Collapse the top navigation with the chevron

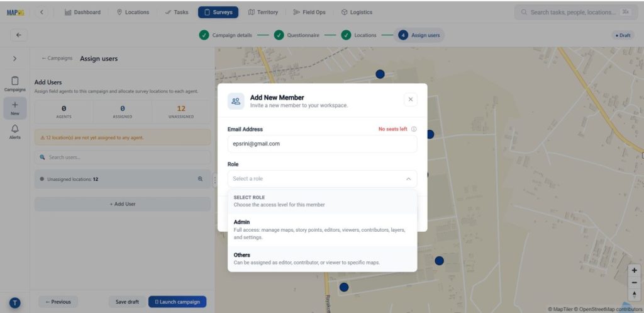point(42,13)
